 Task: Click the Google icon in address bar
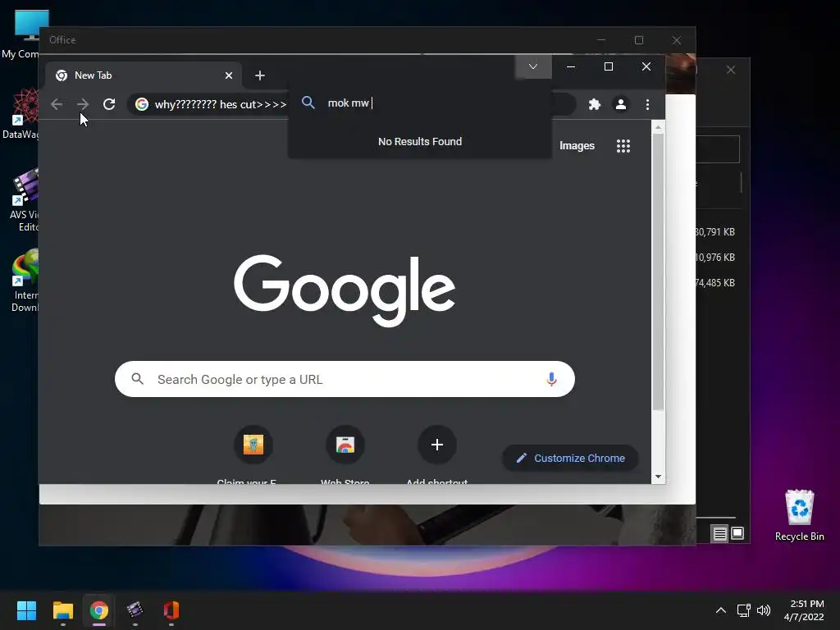(142, 104)
